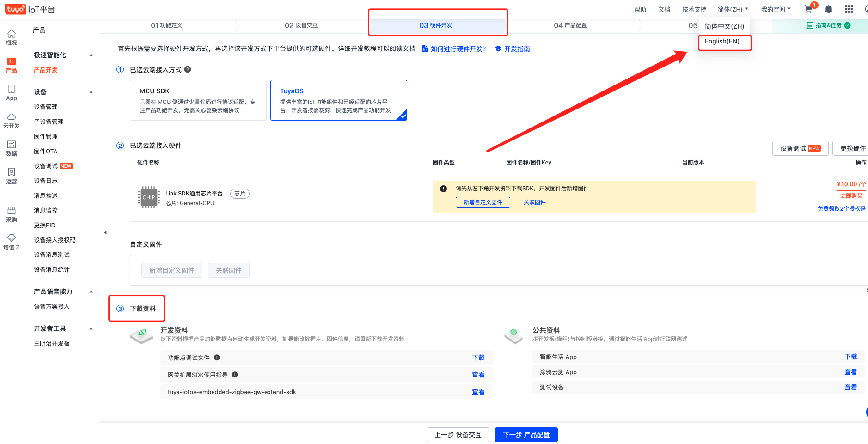
Task: Click the App icon in left sidebar
Action: [12, 92]
